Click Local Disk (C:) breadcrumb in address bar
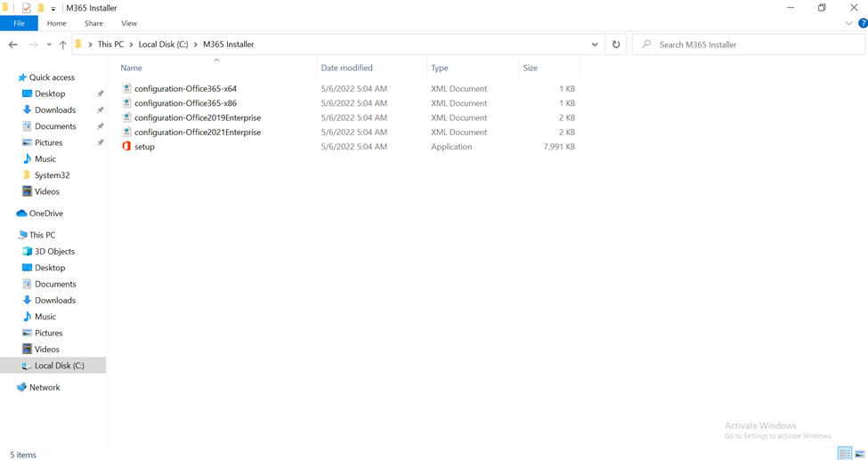 tap(163, 44)
